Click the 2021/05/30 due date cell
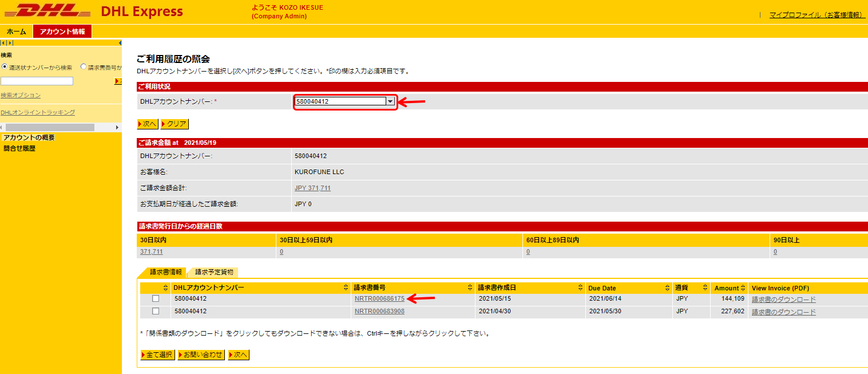The image size is (868, 374). coord(605,312)
